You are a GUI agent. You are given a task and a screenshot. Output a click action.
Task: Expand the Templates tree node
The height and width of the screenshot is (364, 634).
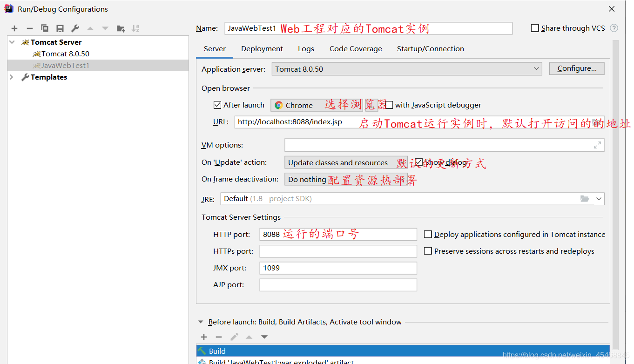click(x=12, y=77)
